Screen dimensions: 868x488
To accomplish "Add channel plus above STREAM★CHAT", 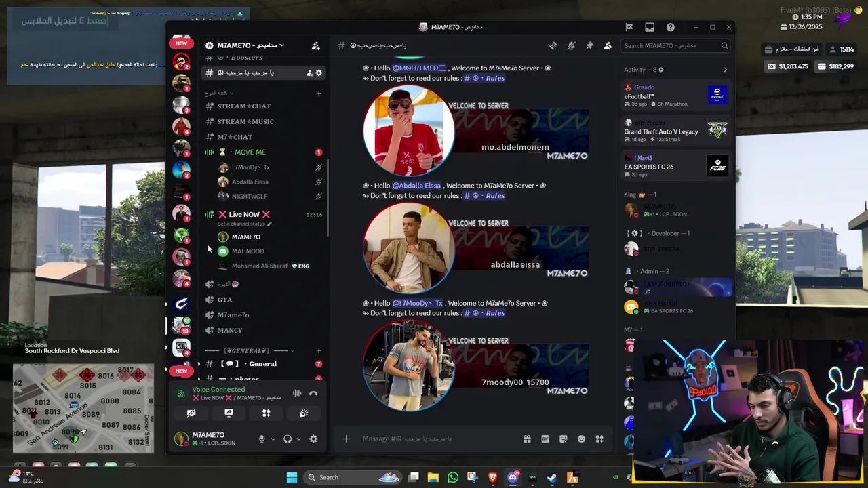I will point(319,93).
